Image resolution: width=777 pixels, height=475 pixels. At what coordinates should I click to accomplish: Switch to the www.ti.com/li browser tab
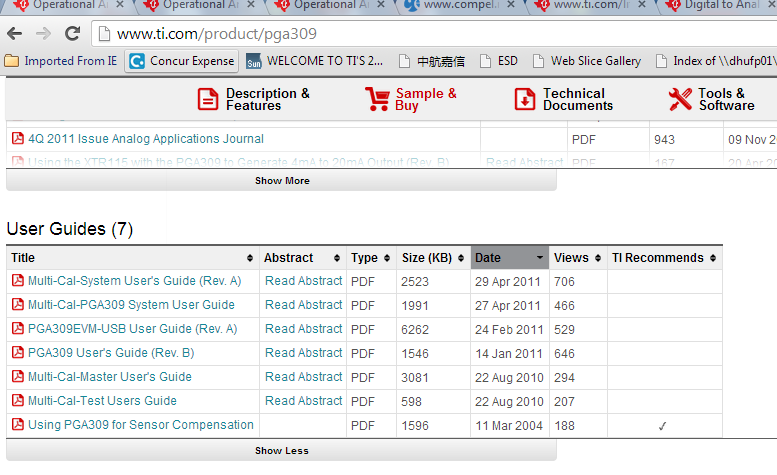pos(591,5)
